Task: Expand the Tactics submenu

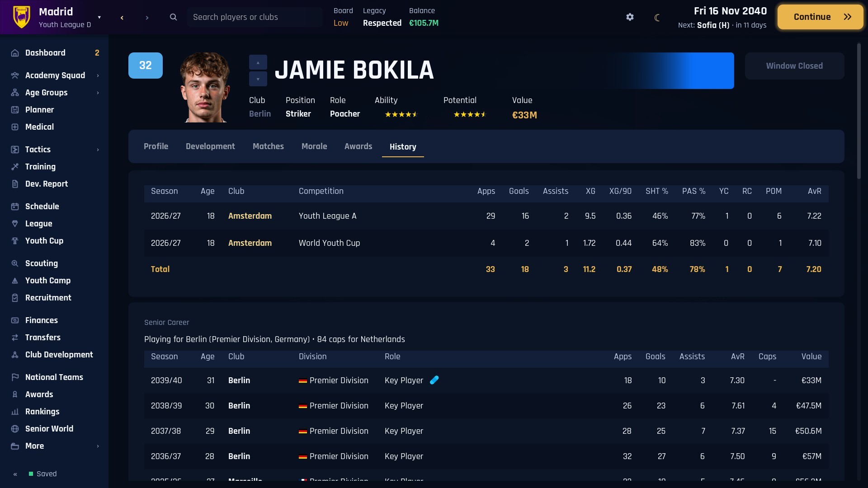Action: [x=98, y=150]
